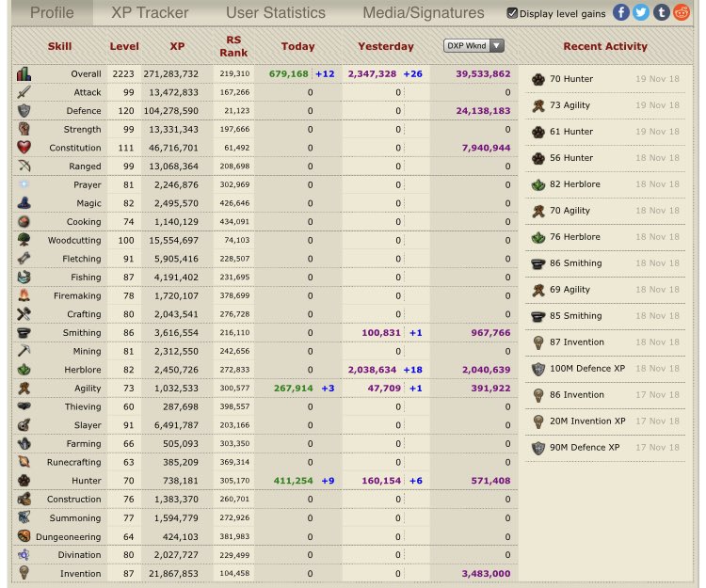Click the Dungeoneering skill icon
Viewport: 706px width, 588px height.
click(x=24, y=536)
